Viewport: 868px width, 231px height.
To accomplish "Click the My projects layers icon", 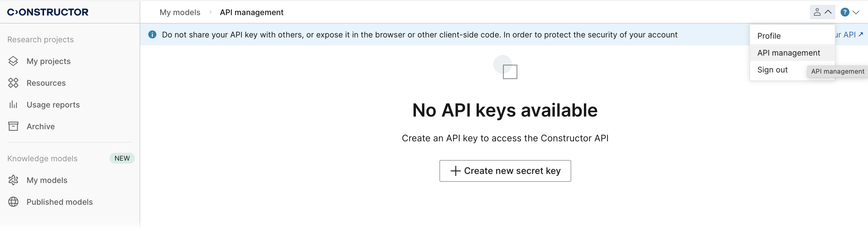I will (13, 61).
